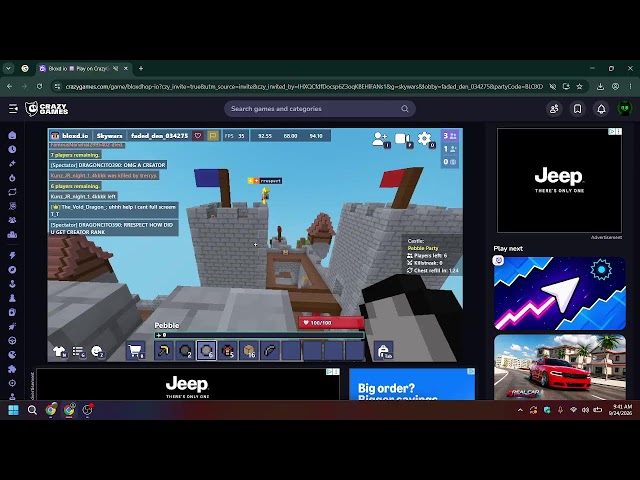640x480 pixels.
Task: Invite a friend with add-player icon
Action: 380,139
